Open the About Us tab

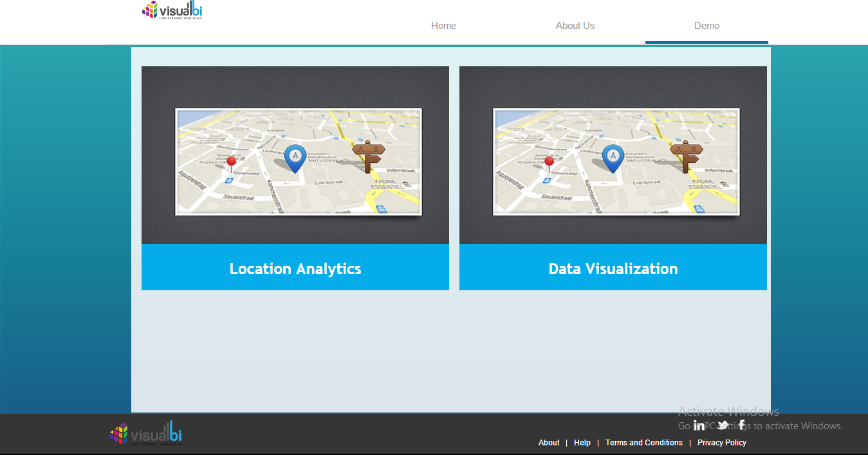[x=575, y=26]
